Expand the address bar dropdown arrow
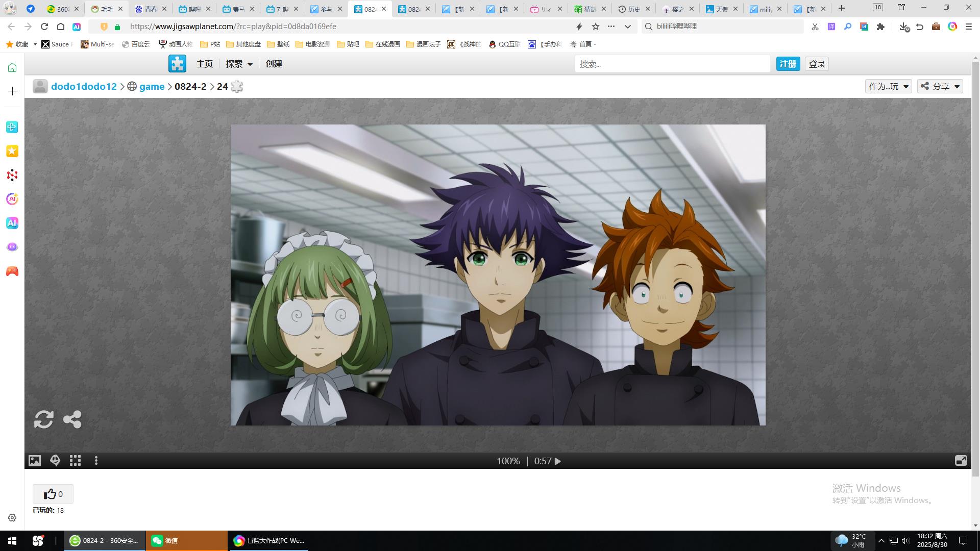Viewport: 980px width, 551px height. tap(628, 27)
